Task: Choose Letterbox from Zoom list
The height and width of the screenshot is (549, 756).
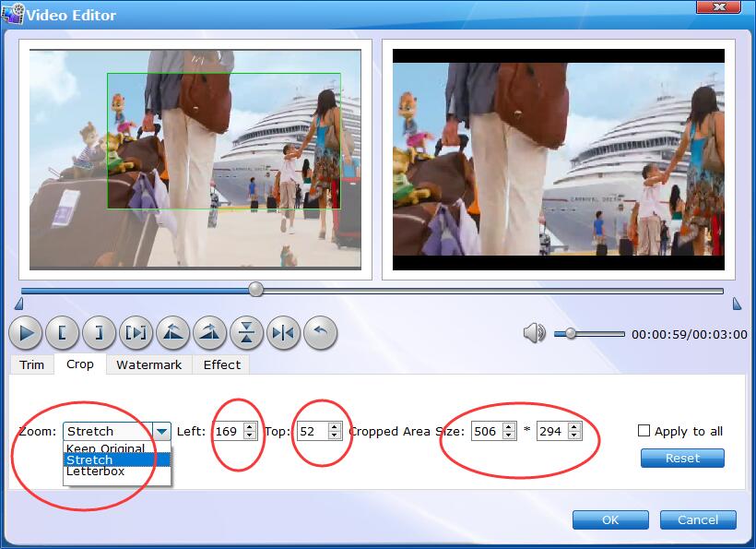Action: [x=95, y=471]
